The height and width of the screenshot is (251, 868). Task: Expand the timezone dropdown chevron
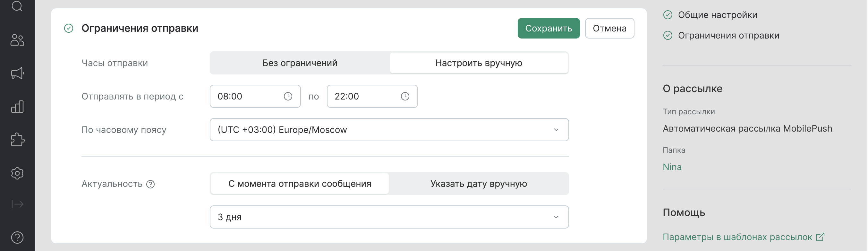(x=556, y=130)
